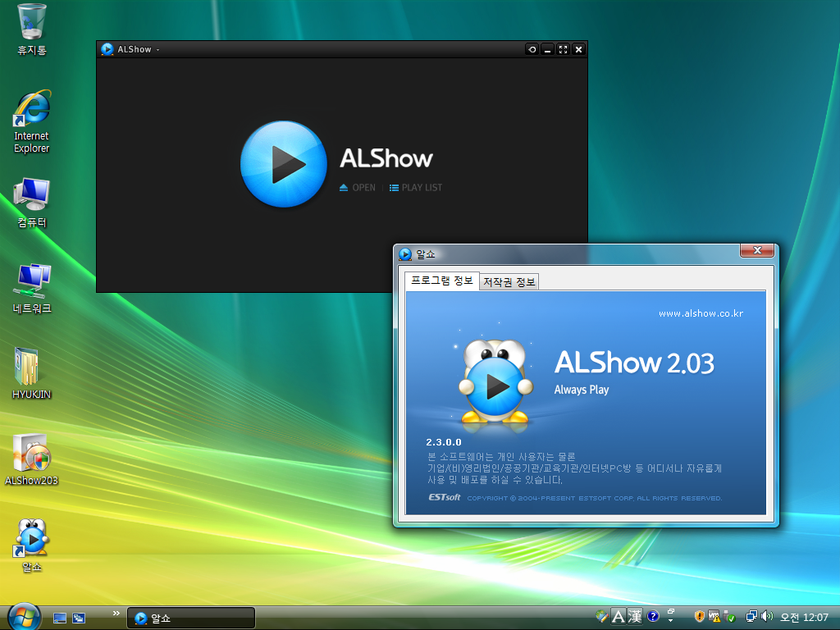The image size is (840, 630).
Task: Click the circular refresh button in ALShow titlebar
Action: (x=532, y=49)
